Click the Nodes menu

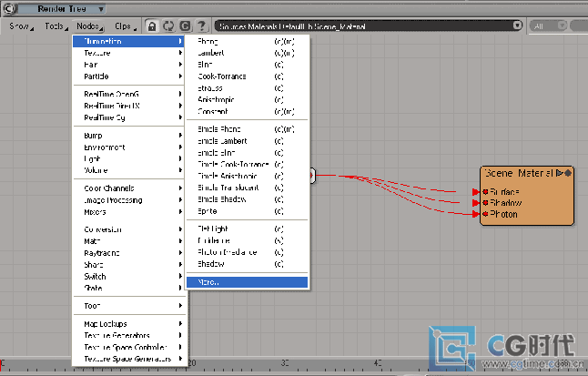(89, 26)
